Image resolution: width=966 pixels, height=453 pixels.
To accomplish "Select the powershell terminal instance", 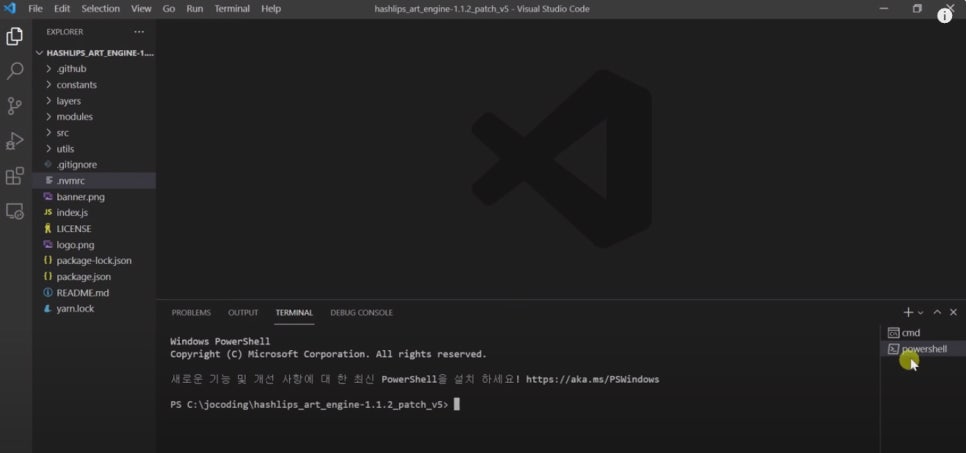I will [x=923, y=349].
